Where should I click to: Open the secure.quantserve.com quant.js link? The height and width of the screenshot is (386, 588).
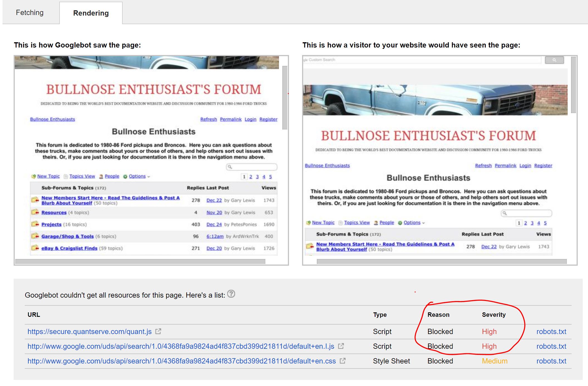click(x=89, y=332)
